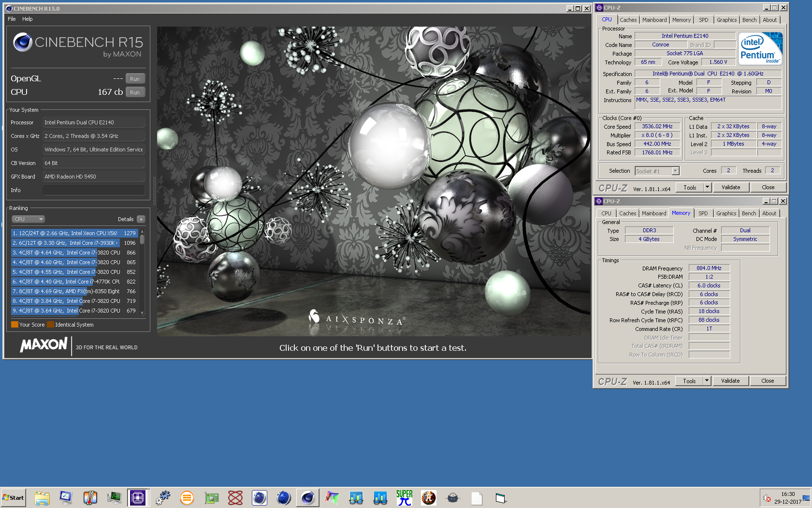Open the round pi symbol icon in taskbar
812x508 pixels.
[429, 498]
